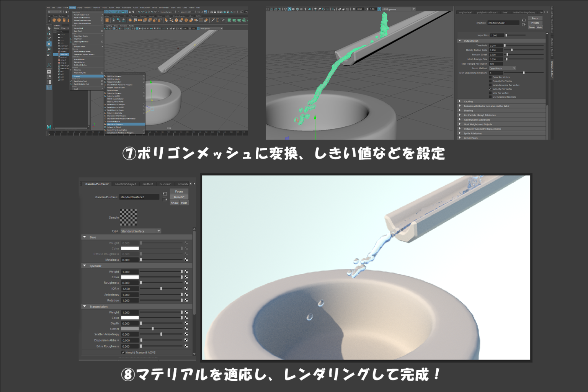Uncheck the Velocity Per Vertex checkbox
Image resolution: width=588 pixels, height=392 pixels.
(x=490, y=89)
